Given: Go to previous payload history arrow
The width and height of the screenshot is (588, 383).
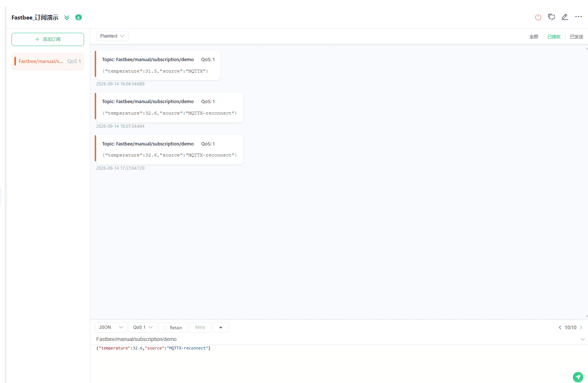Looking at the screenshot, I should (560, 327).
